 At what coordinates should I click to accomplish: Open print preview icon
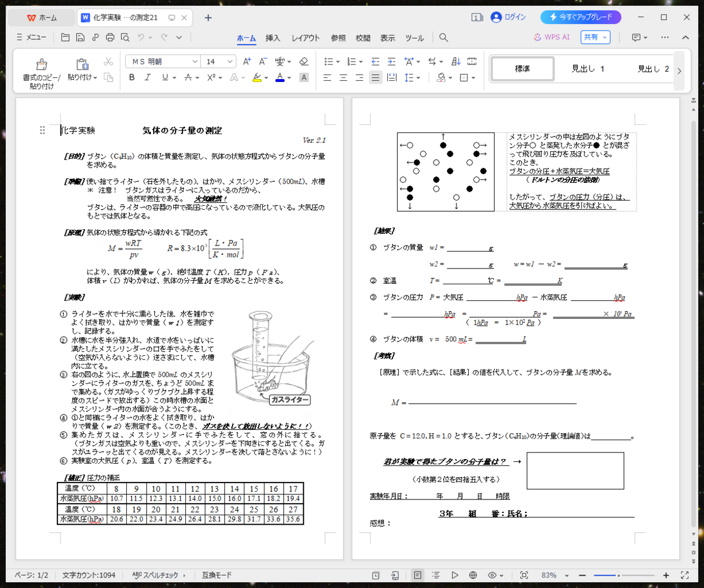coord(124,38)
